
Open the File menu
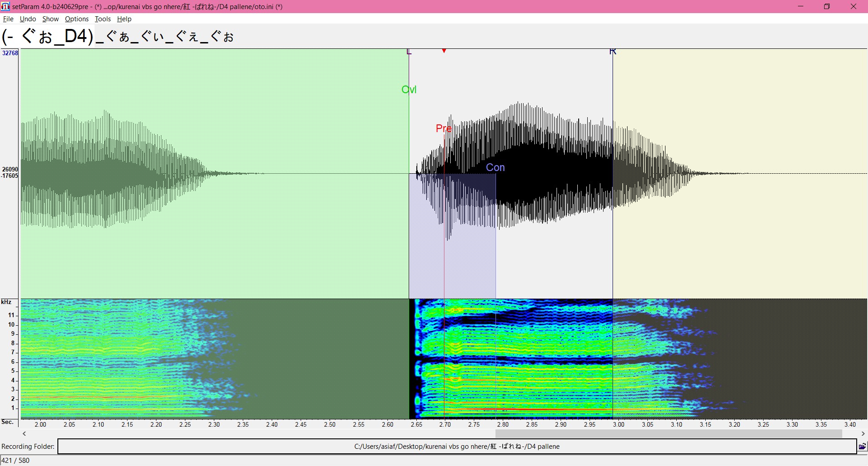8,19
